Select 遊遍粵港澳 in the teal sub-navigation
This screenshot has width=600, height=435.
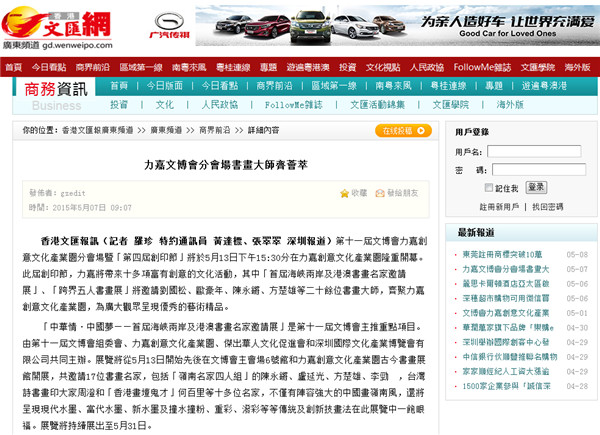pos(544,86)
